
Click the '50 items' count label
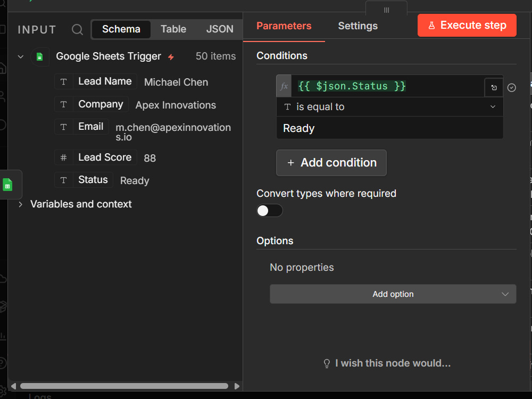coord(216,56)
